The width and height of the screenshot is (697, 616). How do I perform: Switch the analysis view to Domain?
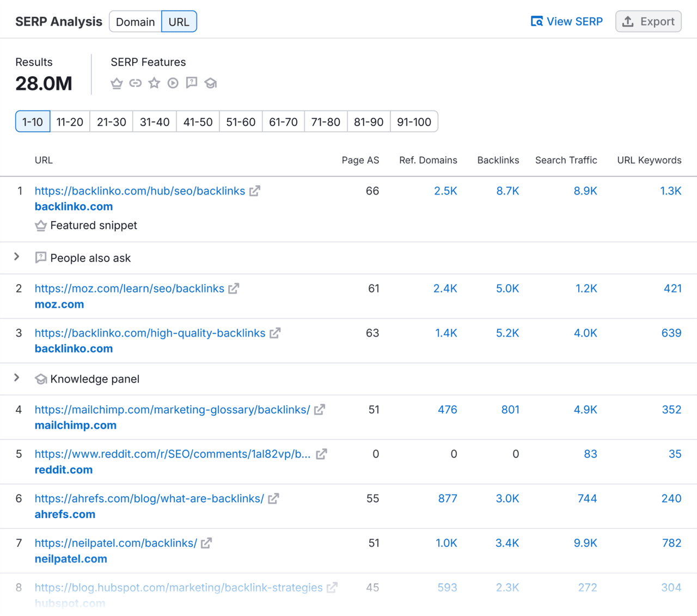[135, 21]
